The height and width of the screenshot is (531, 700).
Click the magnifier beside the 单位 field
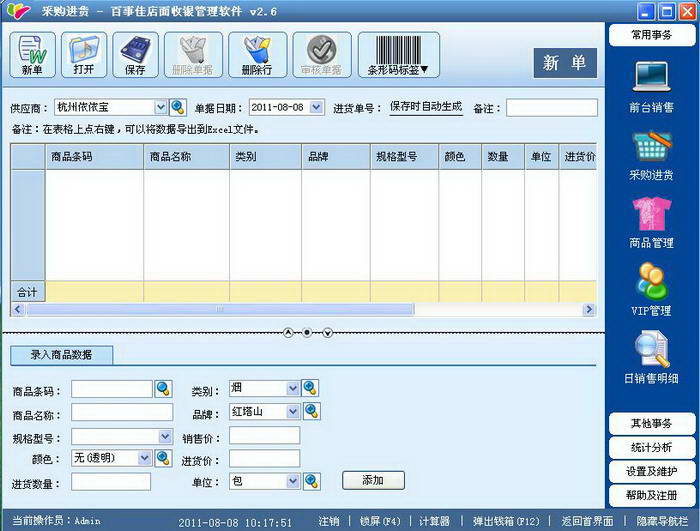(x=312, y=481)
